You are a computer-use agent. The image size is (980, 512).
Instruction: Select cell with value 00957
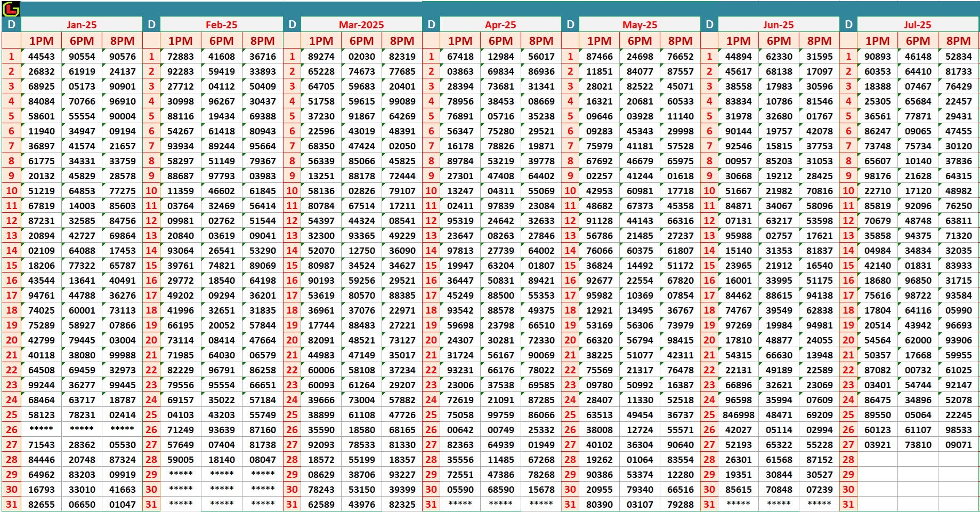point(739,161)
